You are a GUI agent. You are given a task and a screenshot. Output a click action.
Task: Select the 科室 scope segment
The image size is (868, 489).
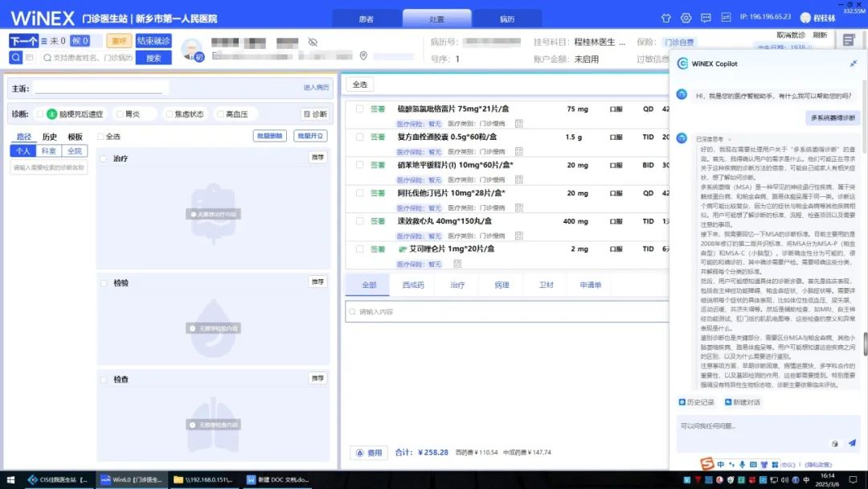tap(49, 150)
